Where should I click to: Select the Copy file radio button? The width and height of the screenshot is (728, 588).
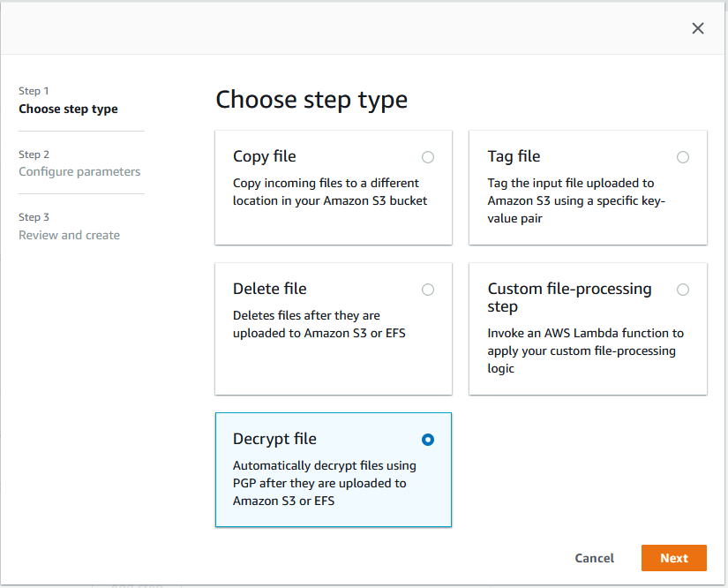click(428, 156)
